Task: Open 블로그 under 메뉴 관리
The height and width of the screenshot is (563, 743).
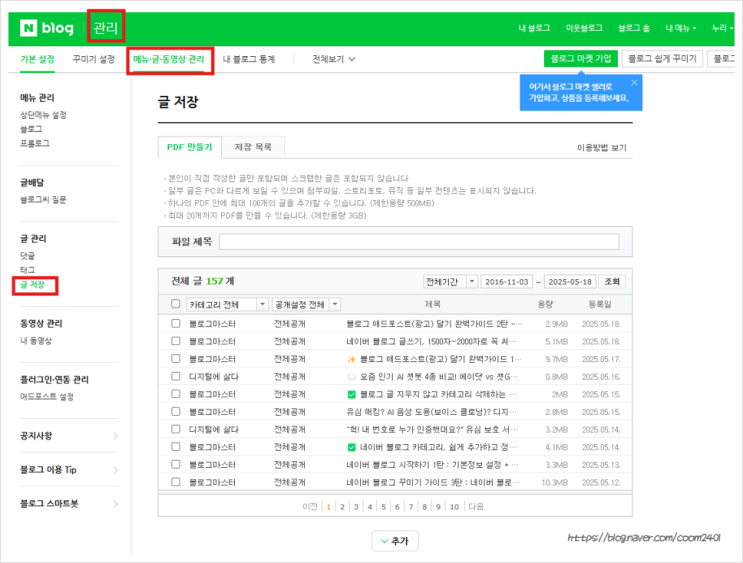Action: point(31,129)
